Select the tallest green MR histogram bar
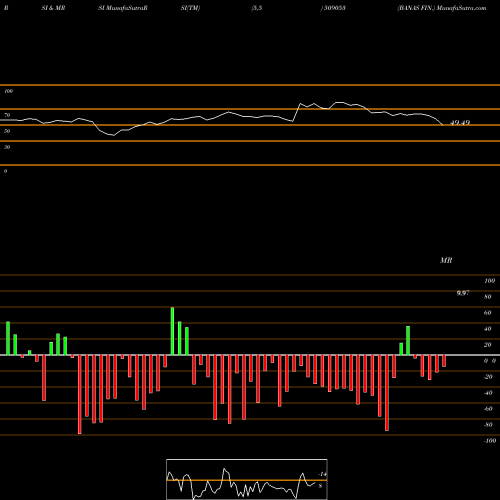500x500 pixels. coord(172,331)
